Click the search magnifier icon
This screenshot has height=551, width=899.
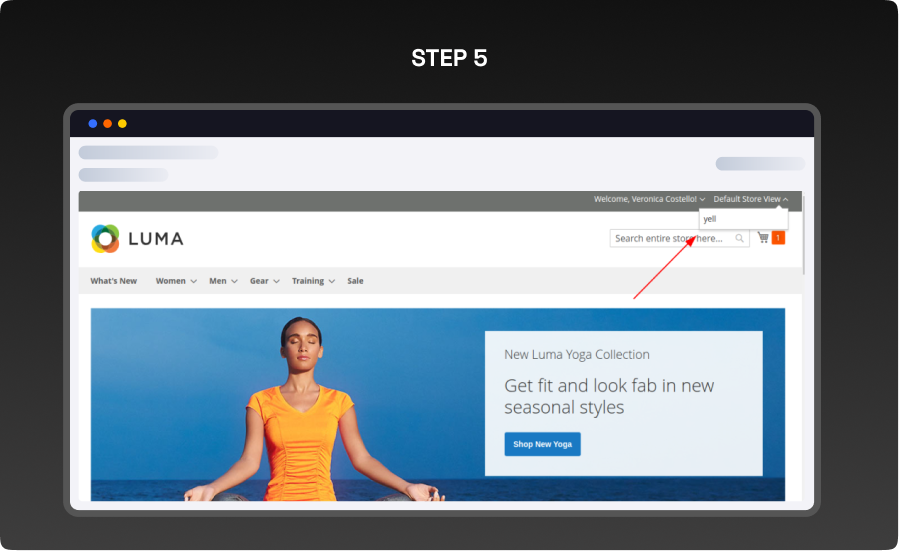(x=740, y=239)
